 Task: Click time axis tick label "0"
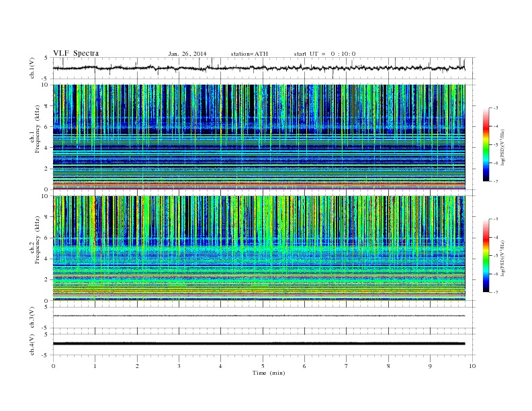point(53,366)
